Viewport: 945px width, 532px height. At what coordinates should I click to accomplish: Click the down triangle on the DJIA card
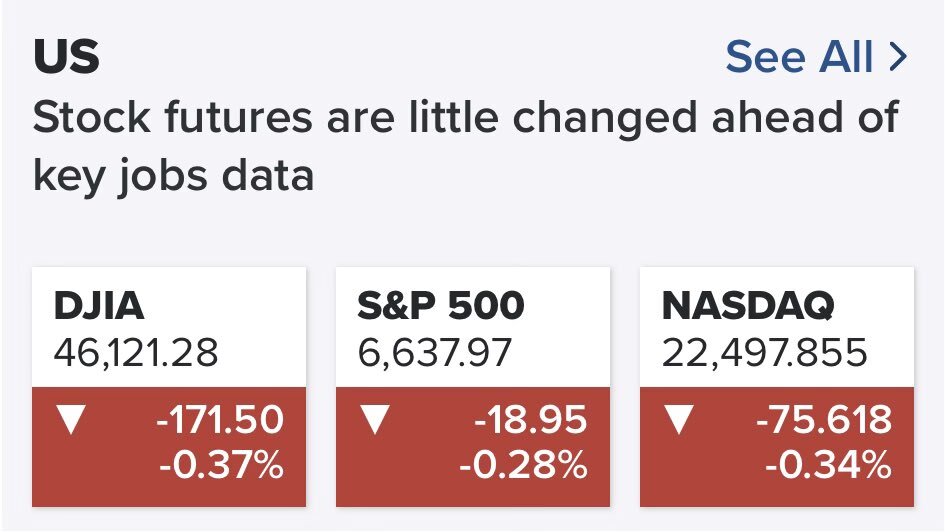click(68, 420)
